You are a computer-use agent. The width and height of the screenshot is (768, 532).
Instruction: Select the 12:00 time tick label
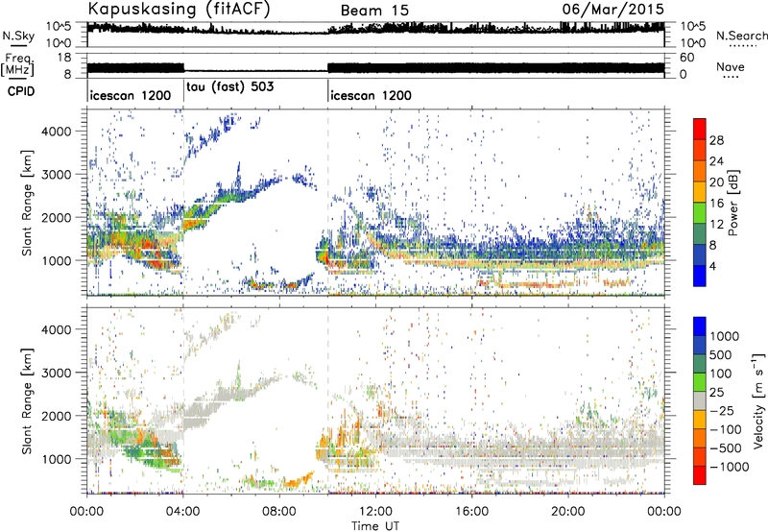(375, 512)
